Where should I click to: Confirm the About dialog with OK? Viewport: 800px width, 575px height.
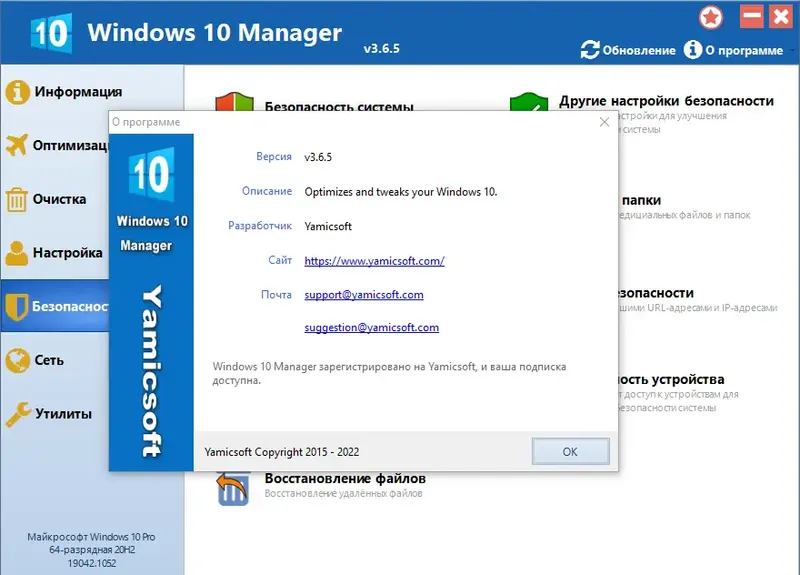click(x=570, y=452)
